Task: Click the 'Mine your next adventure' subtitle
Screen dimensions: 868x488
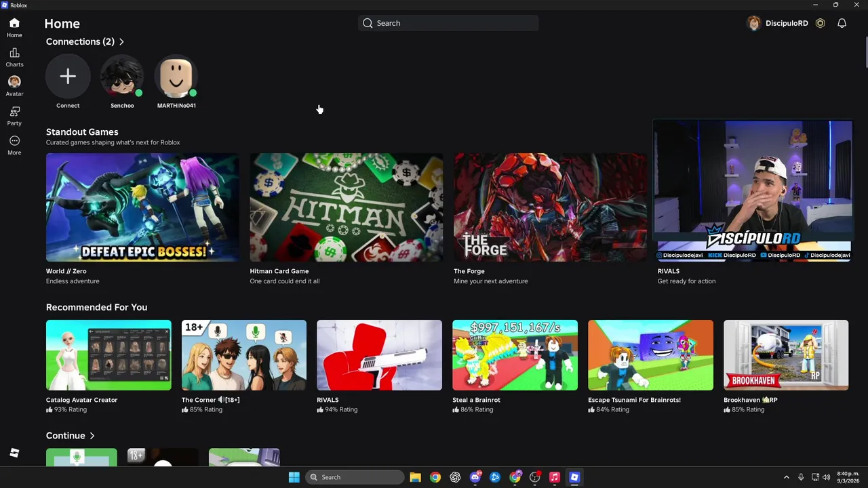Action: [x=491, y=281]
